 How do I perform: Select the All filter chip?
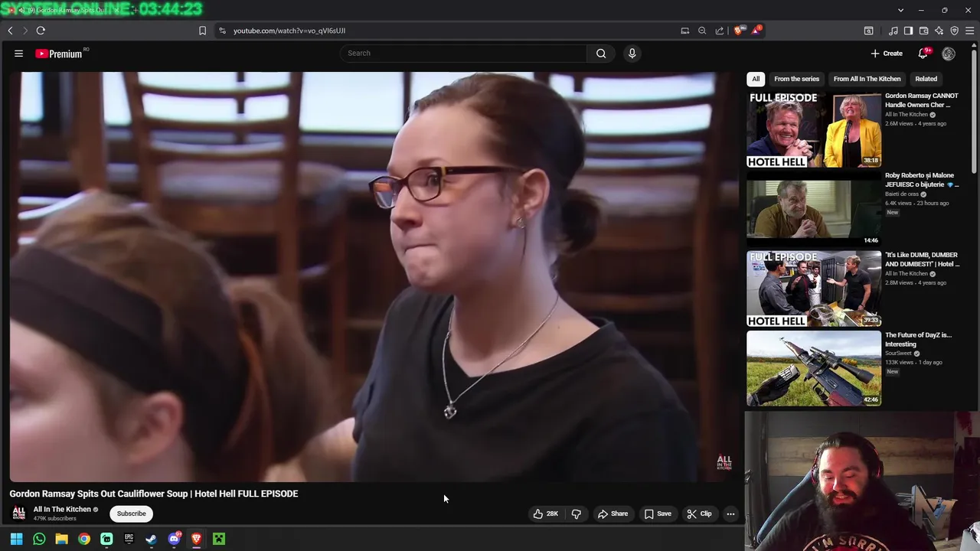point(756,79)
